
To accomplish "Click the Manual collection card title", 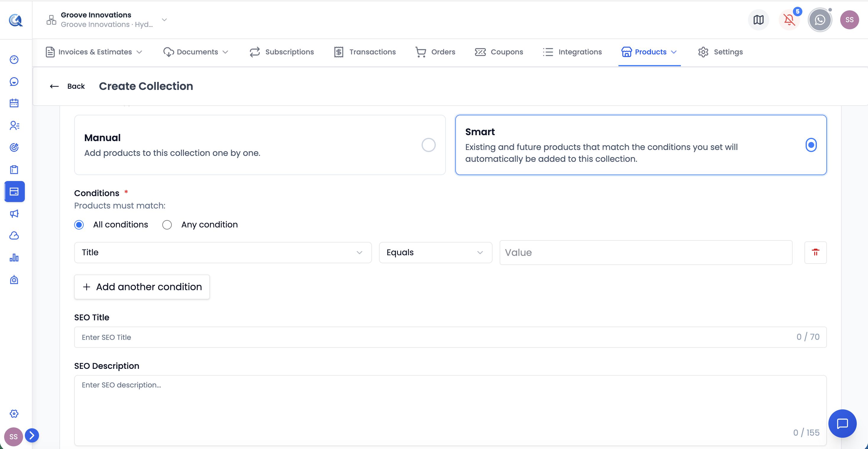I will point(102,138).
